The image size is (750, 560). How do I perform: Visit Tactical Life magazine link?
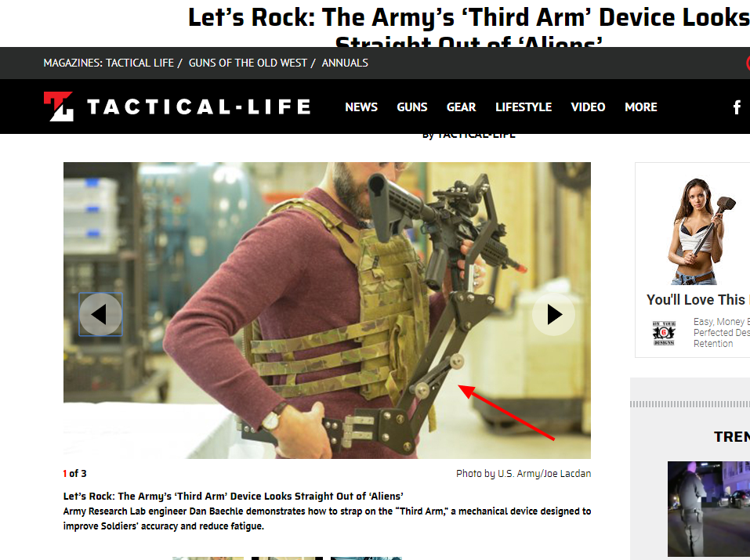(139, 63)
